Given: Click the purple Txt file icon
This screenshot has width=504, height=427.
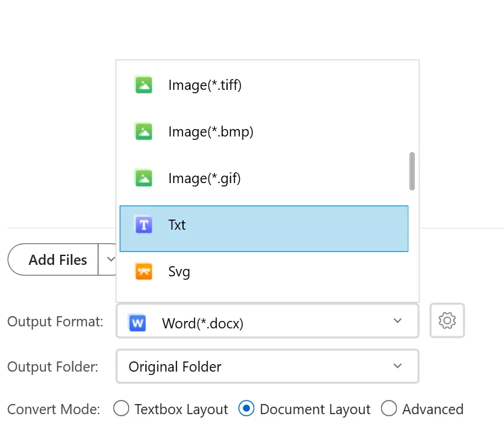Looking at the screenshot, I should click(x=143, y=224).
